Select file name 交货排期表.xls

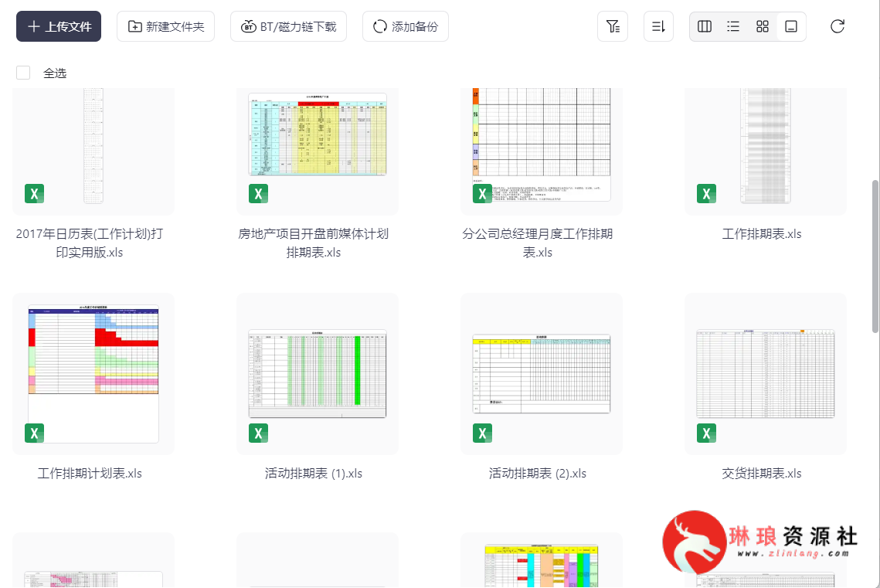click(762, 474)
